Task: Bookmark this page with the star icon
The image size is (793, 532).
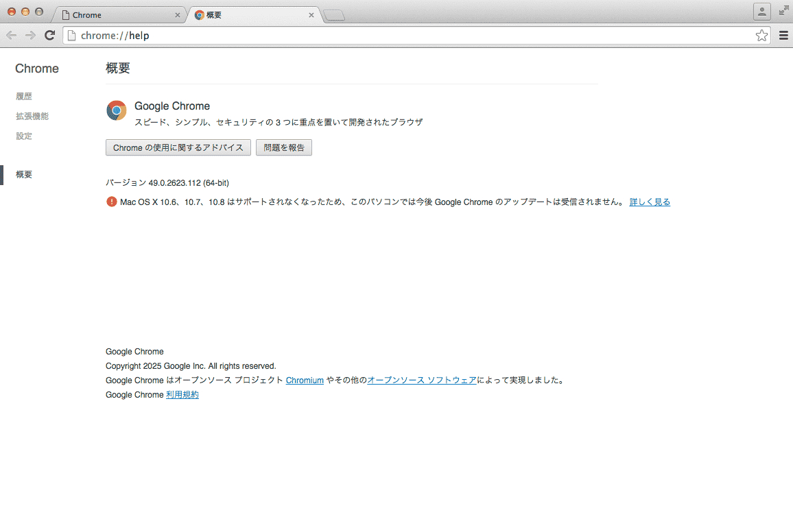Action: [761, 36]
